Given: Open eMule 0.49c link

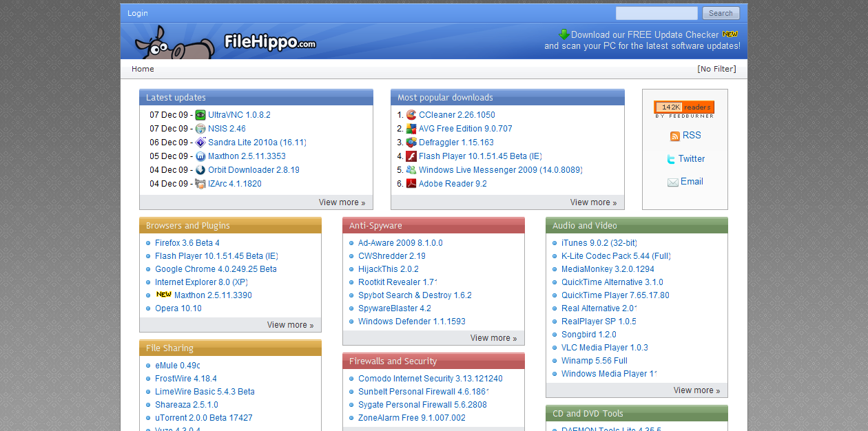Looking at the screenshot, I should click(x=178, y=366).
